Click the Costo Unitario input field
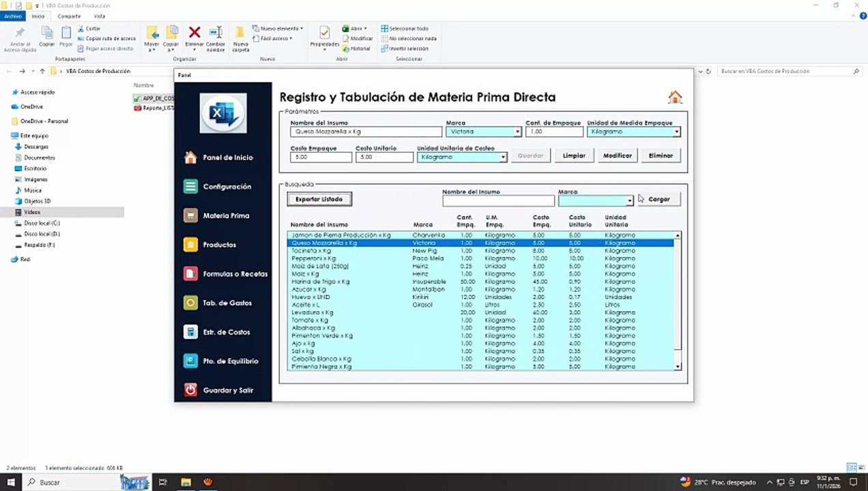 click(384, 157)
